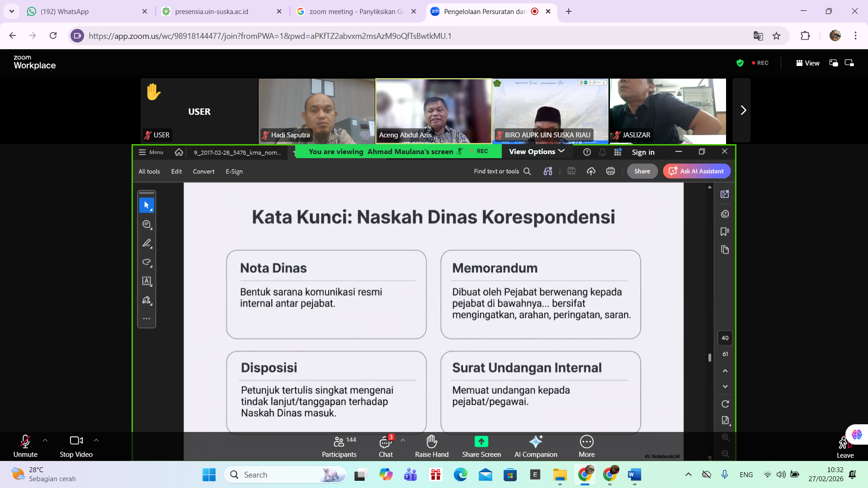The width and height of the screenshot is (868, 488).
Task: Bookmark this page with the star icon
Action: (776, 36)
